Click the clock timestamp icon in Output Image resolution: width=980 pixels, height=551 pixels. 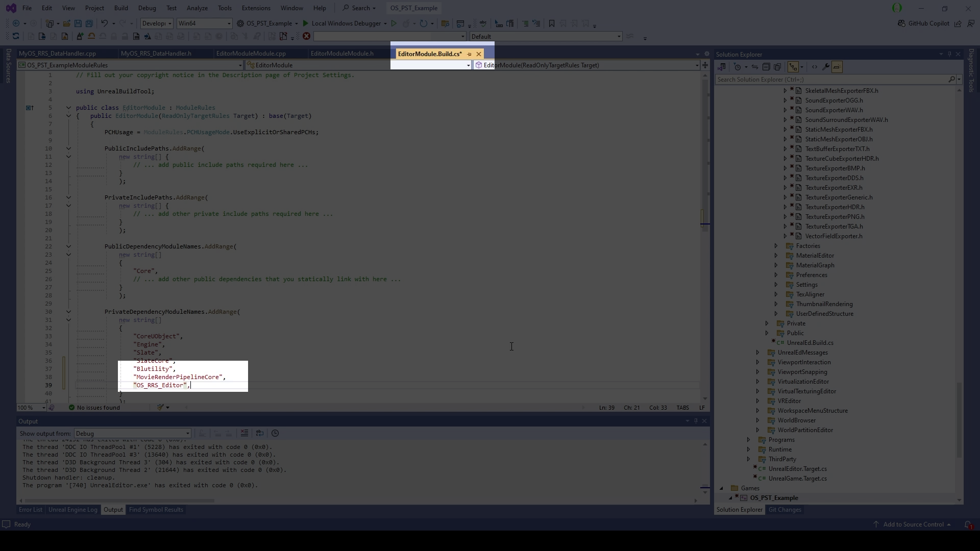pos(275,433)
